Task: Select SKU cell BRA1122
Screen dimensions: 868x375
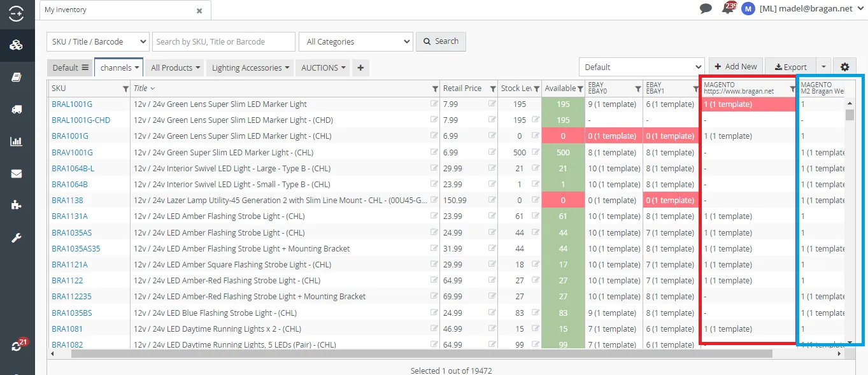Action: pyautogui.click(x=89, y=280)
